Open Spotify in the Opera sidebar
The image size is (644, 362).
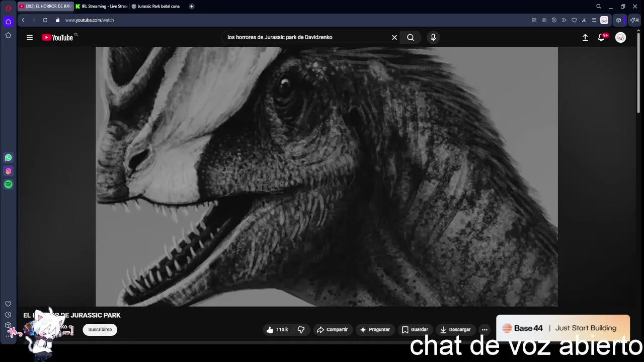tap(8, 185)
